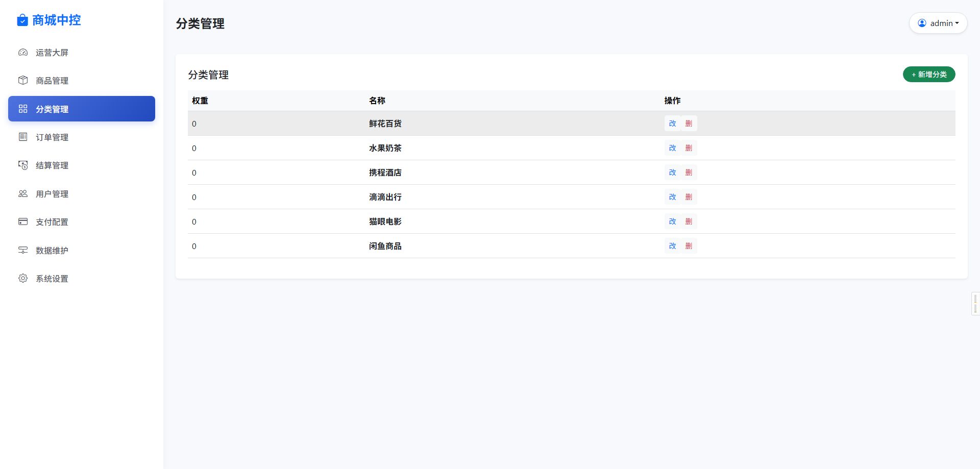The height and width of the screenshot is (469, 980).
Task: Click the 结算管理 icon
Action: (x=23, y=165)
